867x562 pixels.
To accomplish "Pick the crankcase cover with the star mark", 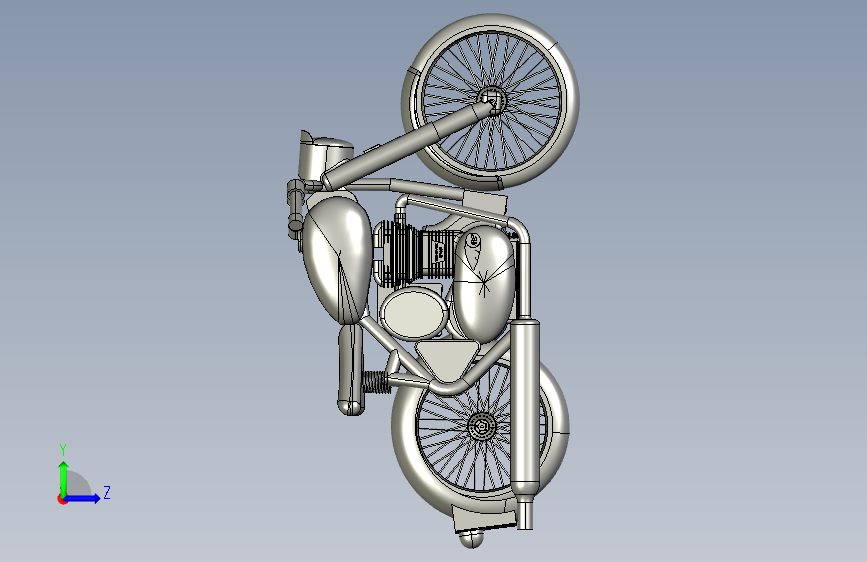I will (484, 283).
